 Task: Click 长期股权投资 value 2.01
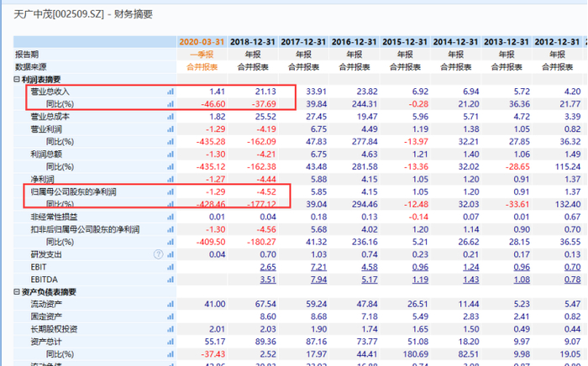tap(217, 329)
